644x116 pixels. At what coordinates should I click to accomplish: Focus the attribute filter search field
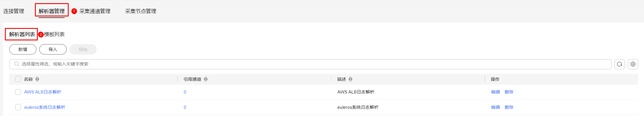point(310,64)
